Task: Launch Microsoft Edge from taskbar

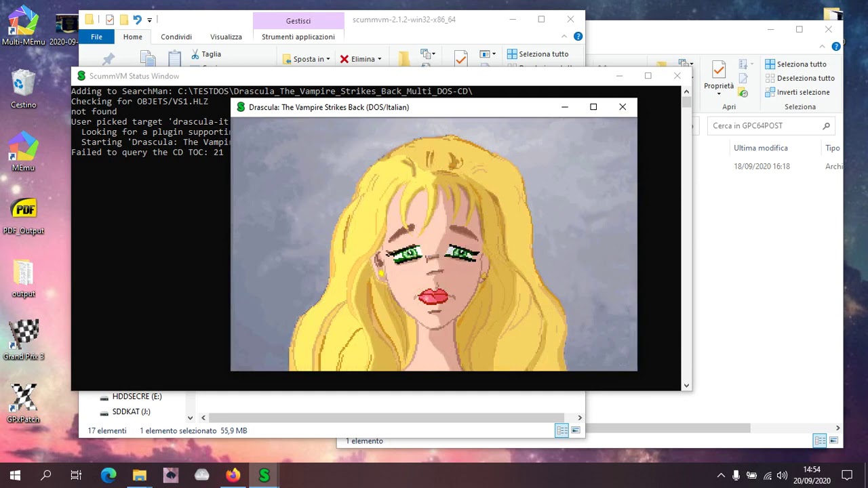Action: tap(108, 475)
